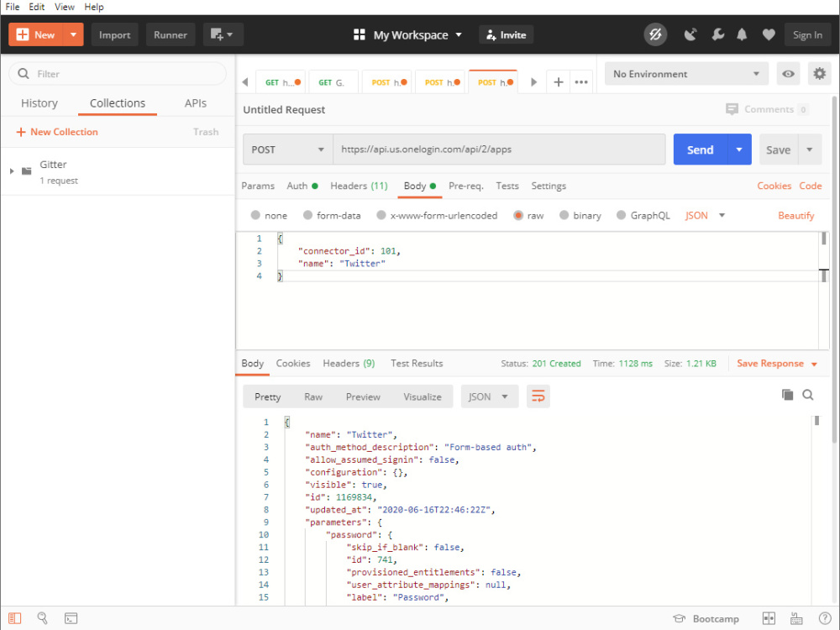Switch response view to Raw
This screenshot has height=630, width=840.
click(x=312, y=397)
